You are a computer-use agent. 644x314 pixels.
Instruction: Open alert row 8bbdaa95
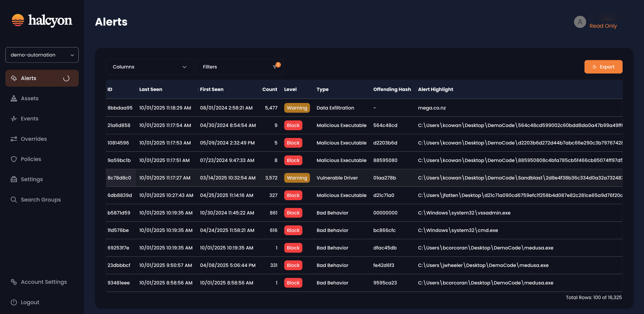pyautogui.click(x=120, y=108)
